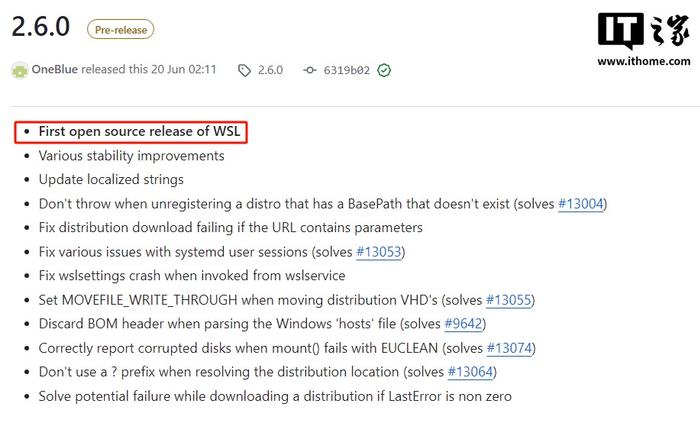
Task: Click the highlighted First open source release line
Action: click(x=131, y=132)
